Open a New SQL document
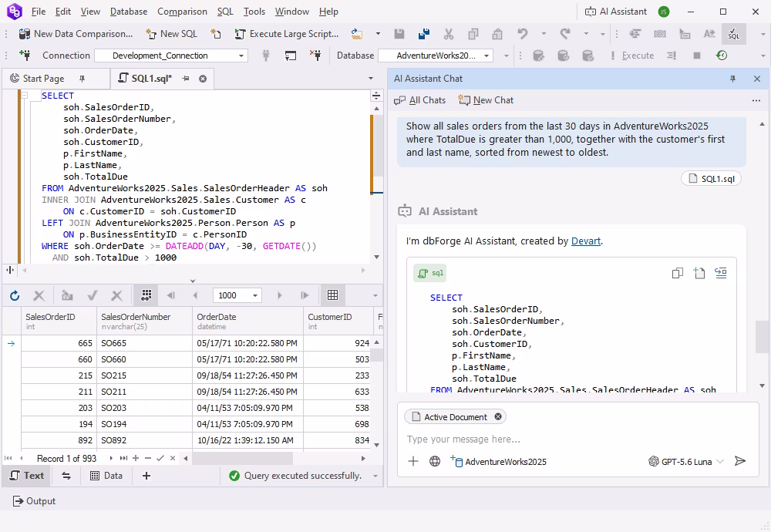Viewport: 771px width, 532px height. pos(172,34)
